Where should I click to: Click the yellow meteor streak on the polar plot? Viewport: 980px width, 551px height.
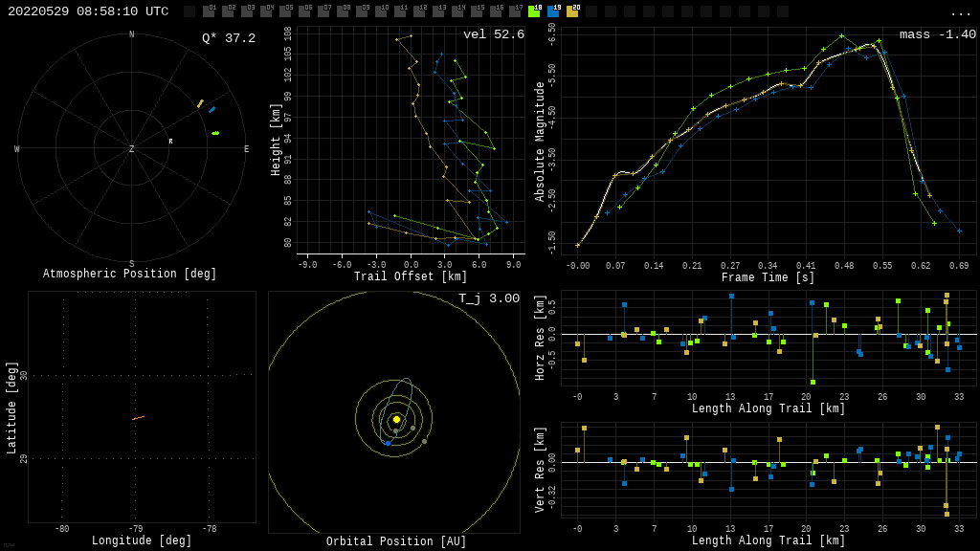200,103
